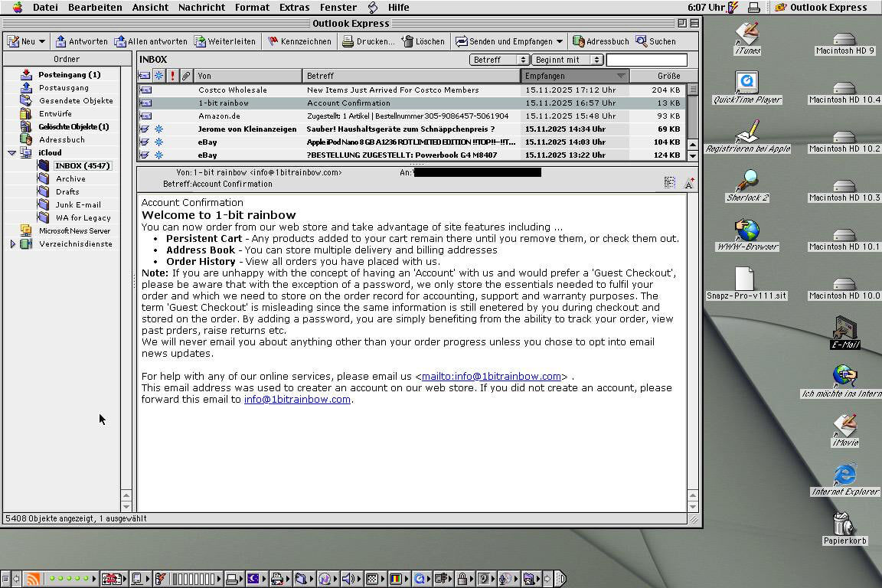Open the Nachricht menu
Image resolution: width=882 pixels, height=588 pixels.
click(201, 8)
